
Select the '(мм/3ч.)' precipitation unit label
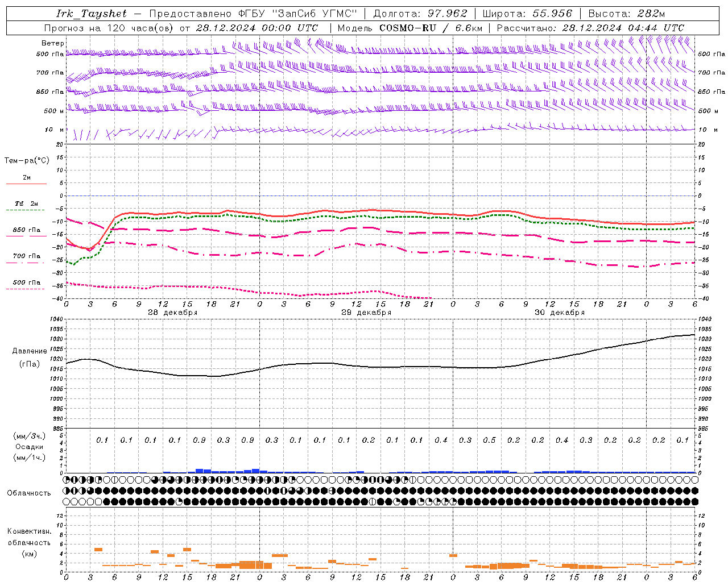30,436
